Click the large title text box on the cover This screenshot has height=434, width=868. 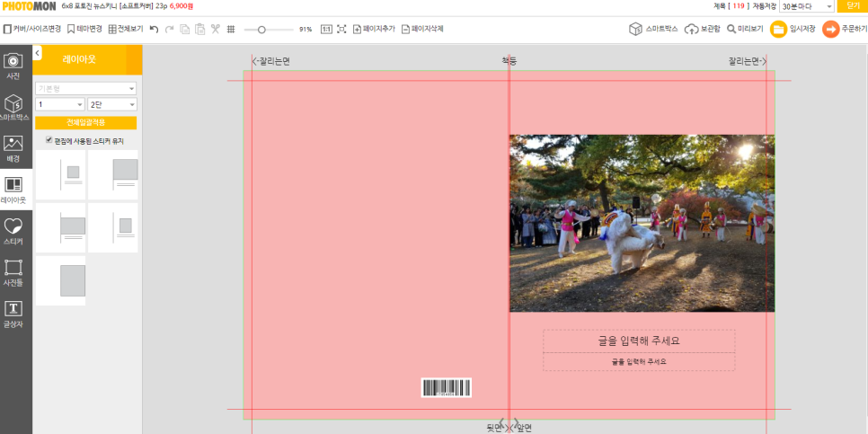click(x=639, y=341)
